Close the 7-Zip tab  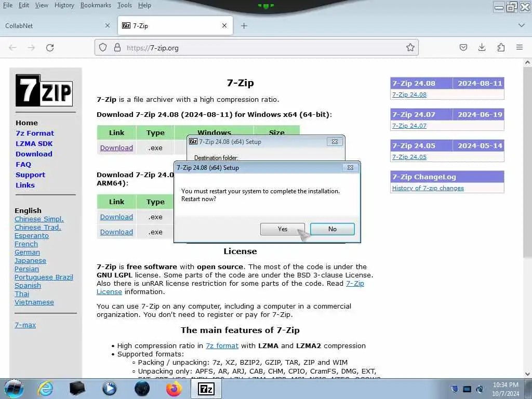[x=224, y=25]
